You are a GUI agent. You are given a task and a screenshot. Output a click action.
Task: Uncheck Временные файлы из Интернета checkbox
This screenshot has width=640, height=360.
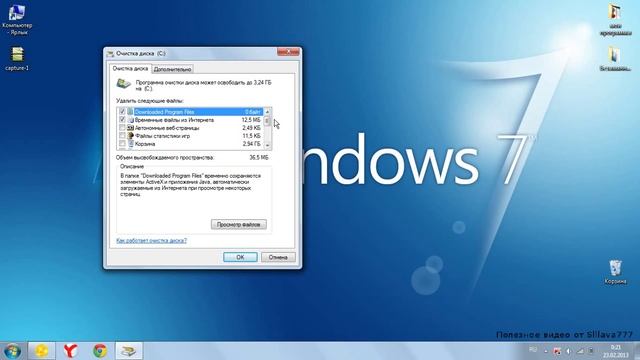tap(122, 120)
